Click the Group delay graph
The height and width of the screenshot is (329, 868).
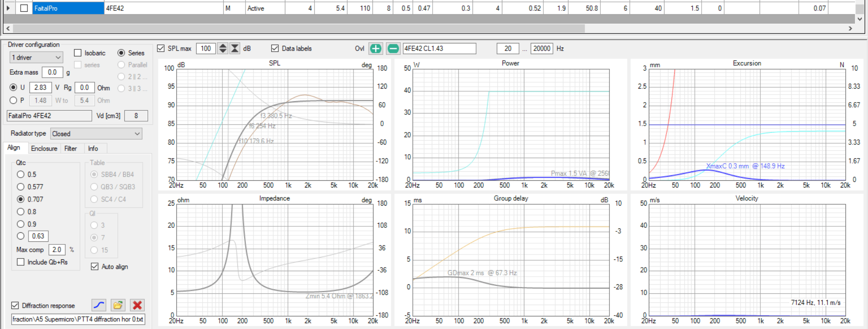(511, 259)
